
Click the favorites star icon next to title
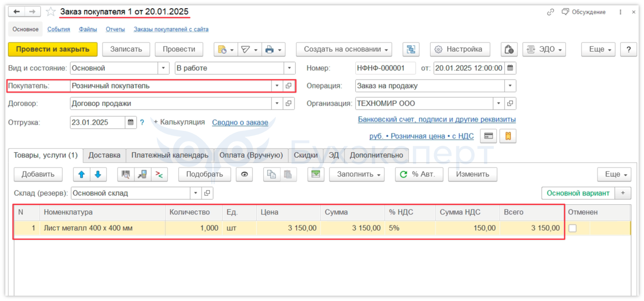(50, 12)
